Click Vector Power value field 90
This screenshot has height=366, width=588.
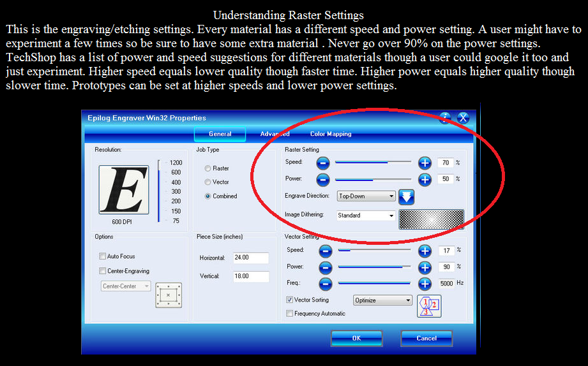pos(446,267)
